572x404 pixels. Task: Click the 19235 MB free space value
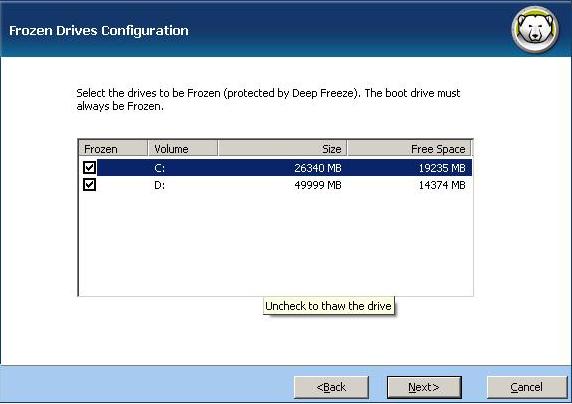(442, 168)
